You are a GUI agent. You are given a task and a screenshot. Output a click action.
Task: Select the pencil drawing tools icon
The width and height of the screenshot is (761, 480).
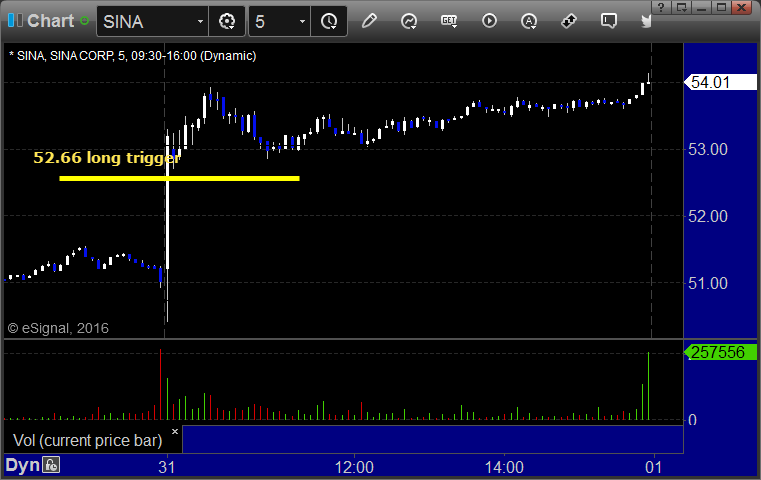tap(369, 21)
